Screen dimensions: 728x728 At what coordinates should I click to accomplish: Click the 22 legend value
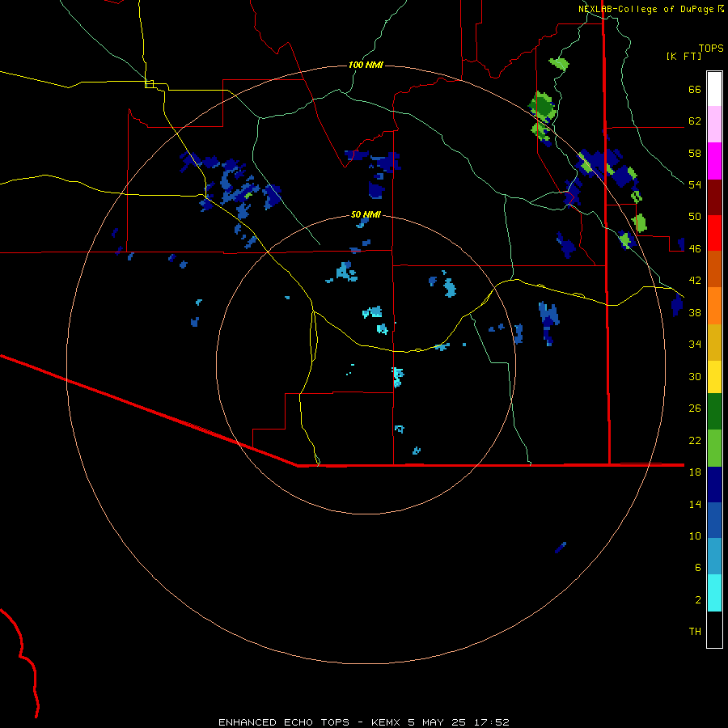(695, 440)
